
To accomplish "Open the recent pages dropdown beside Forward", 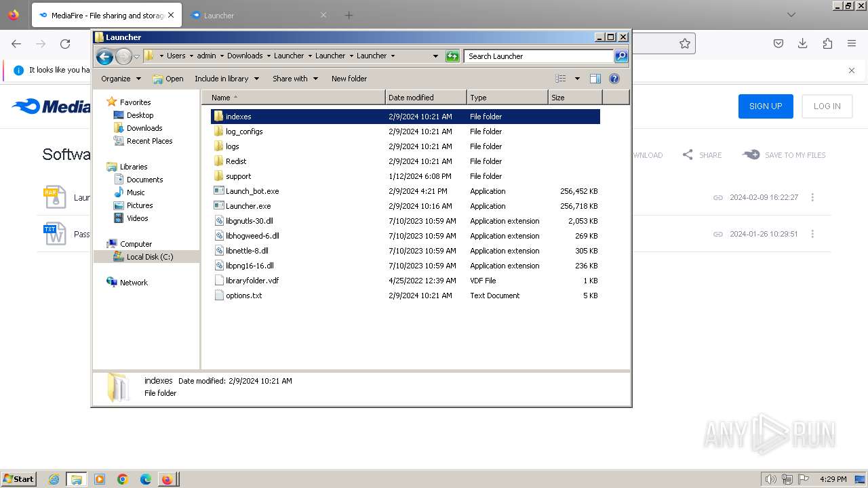I will pyautogui.click(x=136, y=56).
